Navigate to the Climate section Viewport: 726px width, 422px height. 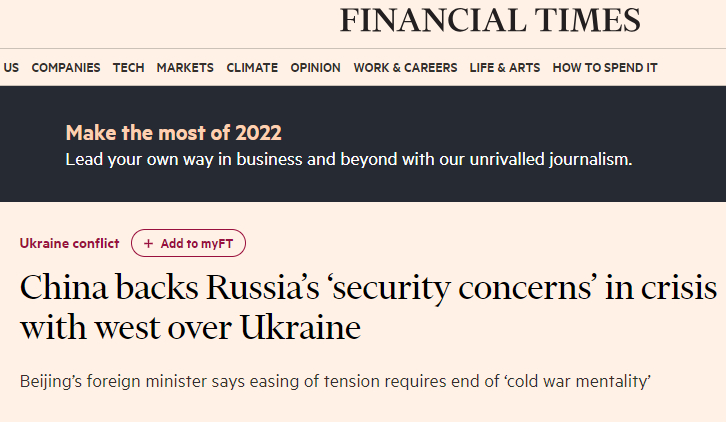click(252, 68)
